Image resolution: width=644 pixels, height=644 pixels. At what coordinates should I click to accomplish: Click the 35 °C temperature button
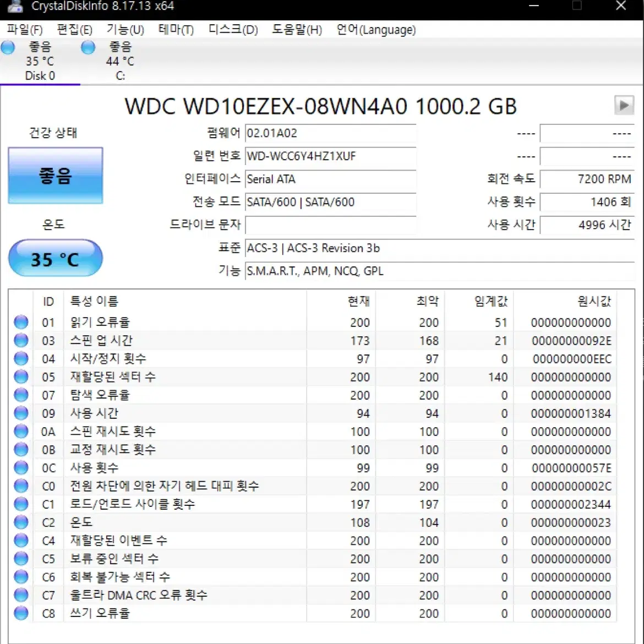click(56, 258)
